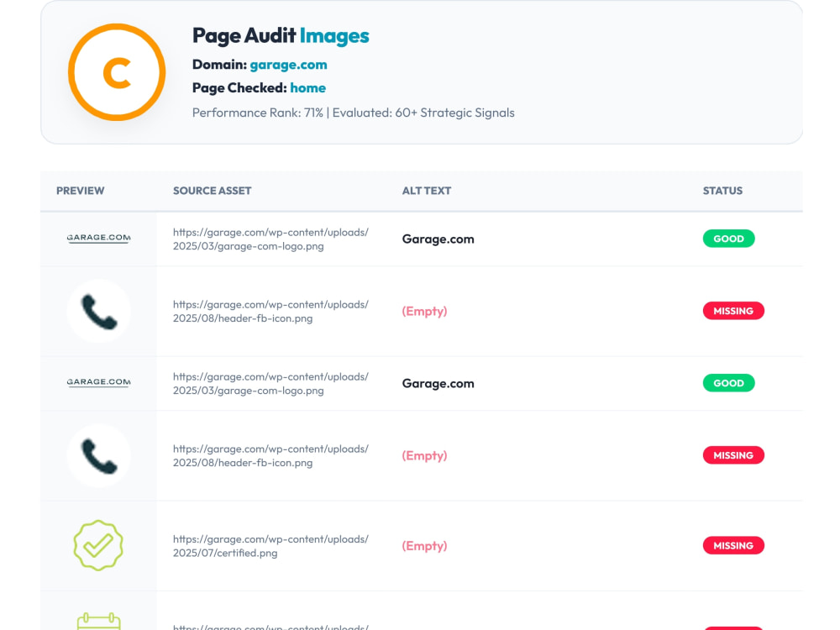This screenshot has width=840, height=630.
Task: Click the second phone icon preview thumbnail
Action: coord(98,455)
